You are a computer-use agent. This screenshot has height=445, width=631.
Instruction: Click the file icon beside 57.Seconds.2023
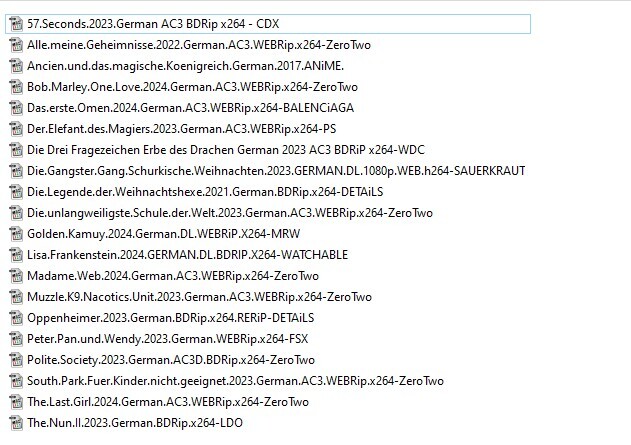[16, 24]
